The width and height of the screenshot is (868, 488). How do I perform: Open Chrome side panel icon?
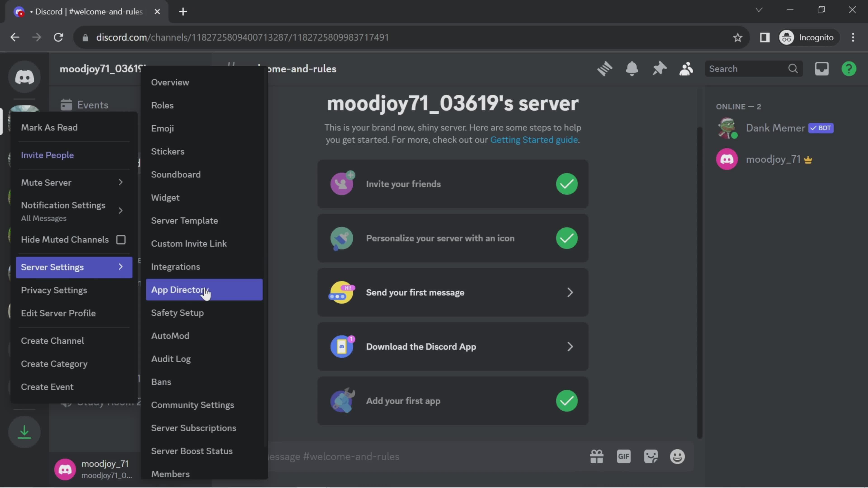(764, 37)
